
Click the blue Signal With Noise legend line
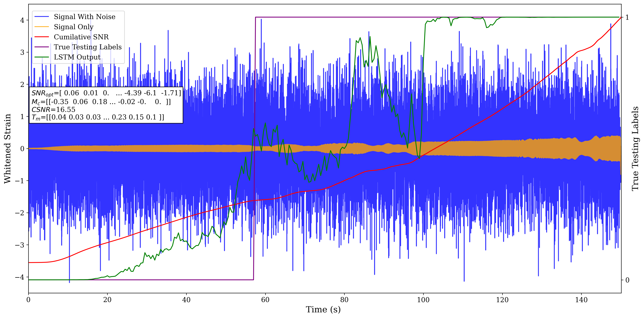tap(42, 17)
